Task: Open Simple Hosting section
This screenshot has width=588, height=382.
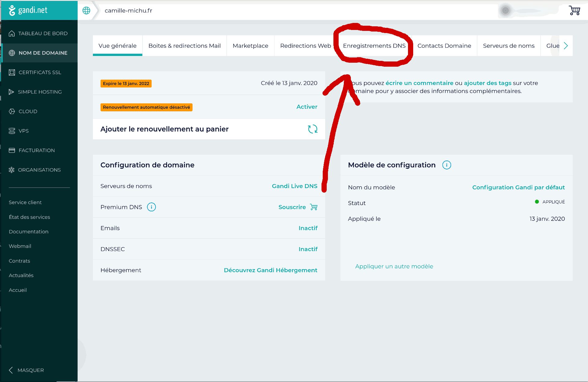Action: tap(40, 92)
